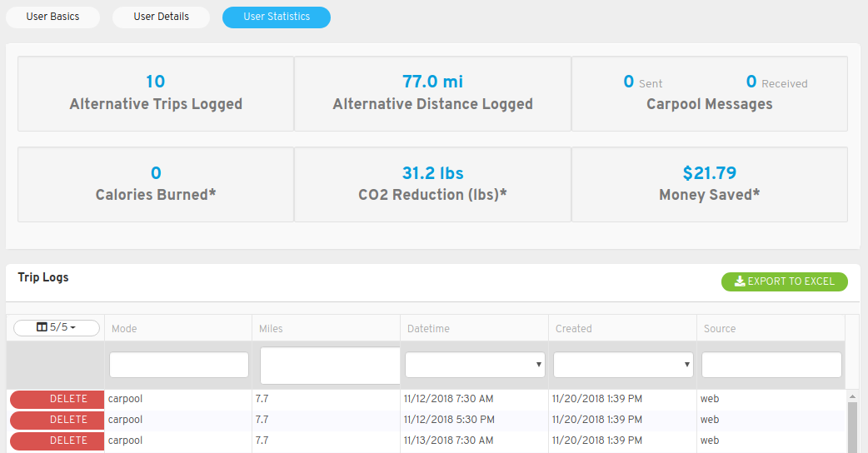Open the User Details tab
The image size is (868, 453).
click(161, 17)
